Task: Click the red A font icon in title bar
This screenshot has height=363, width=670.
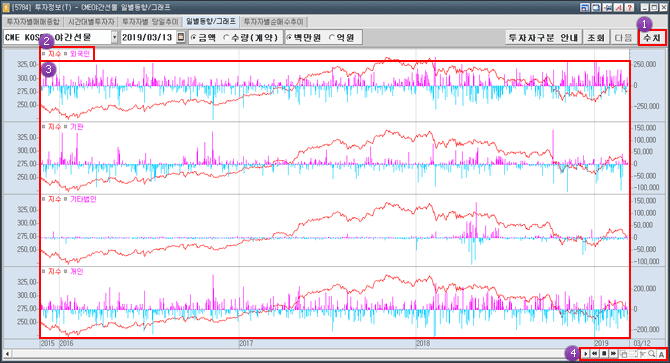Action: pyautogui.click(x=618, y=8)
